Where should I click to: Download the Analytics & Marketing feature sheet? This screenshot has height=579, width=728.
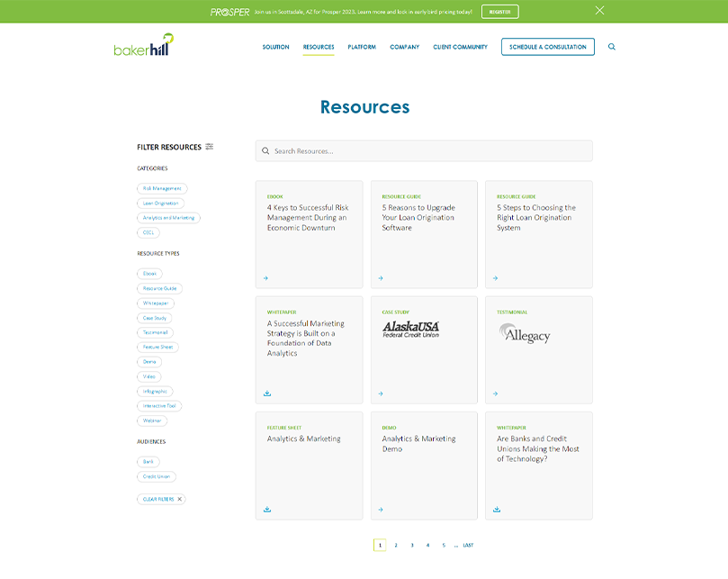click(266, 509)
